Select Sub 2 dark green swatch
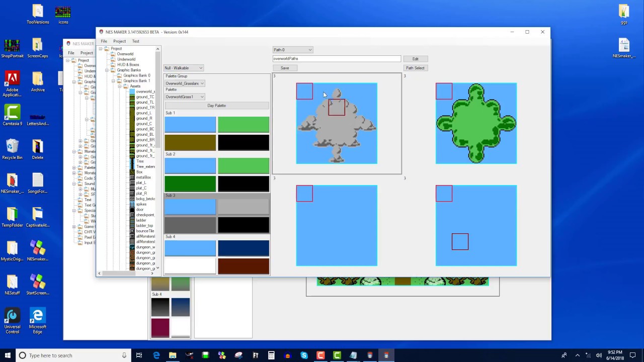 tap(190, 184)
